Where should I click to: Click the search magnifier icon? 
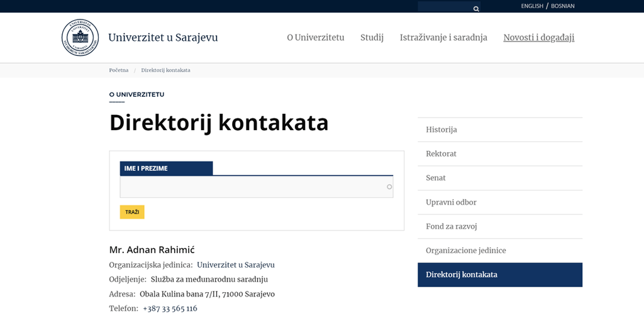click(476, 9)
